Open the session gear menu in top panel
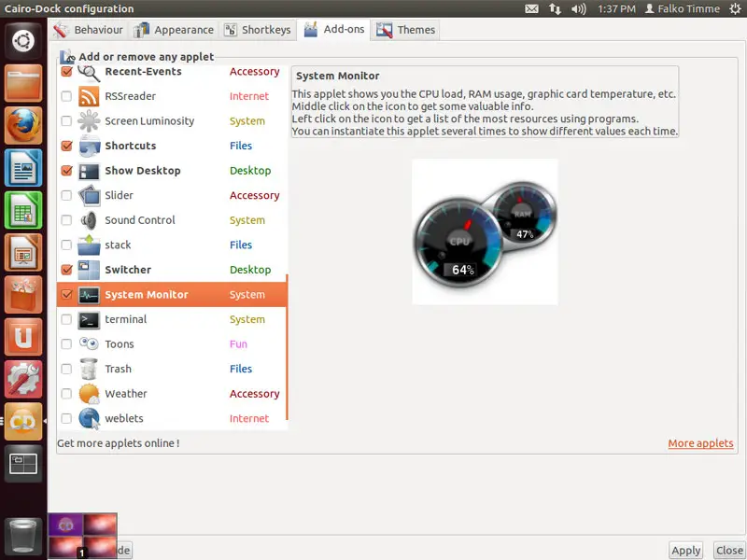The image size is (747, 560). point(736,9)
